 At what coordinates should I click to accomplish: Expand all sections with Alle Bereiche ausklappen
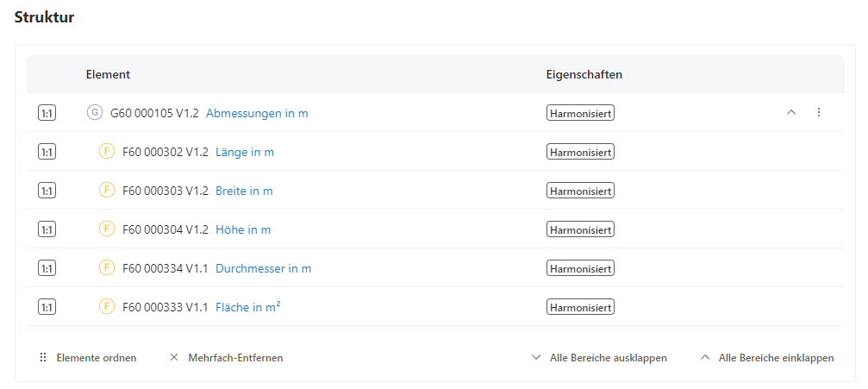tap(599, 358)
